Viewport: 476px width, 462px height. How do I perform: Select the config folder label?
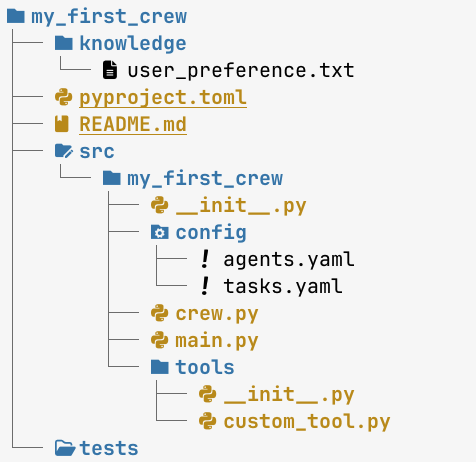211,232
